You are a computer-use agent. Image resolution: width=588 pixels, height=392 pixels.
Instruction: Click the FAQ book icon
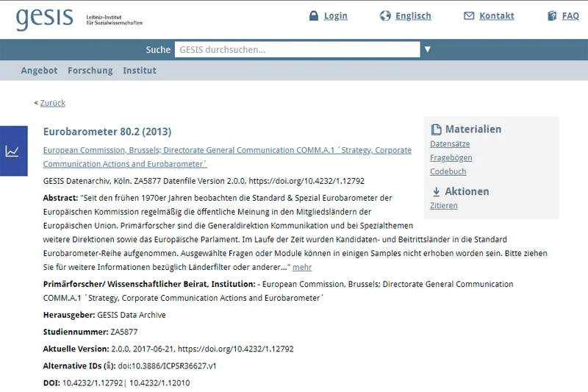(x=552, y=16)
